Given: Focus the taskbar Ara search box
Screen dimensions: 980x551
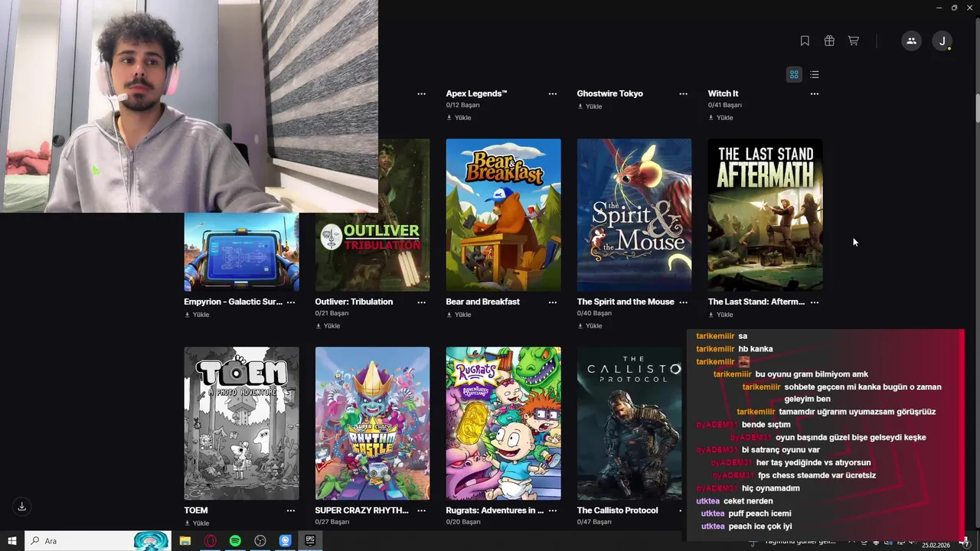Looking at the screenshot, I should pyautogui.click(x=98, y=541).
